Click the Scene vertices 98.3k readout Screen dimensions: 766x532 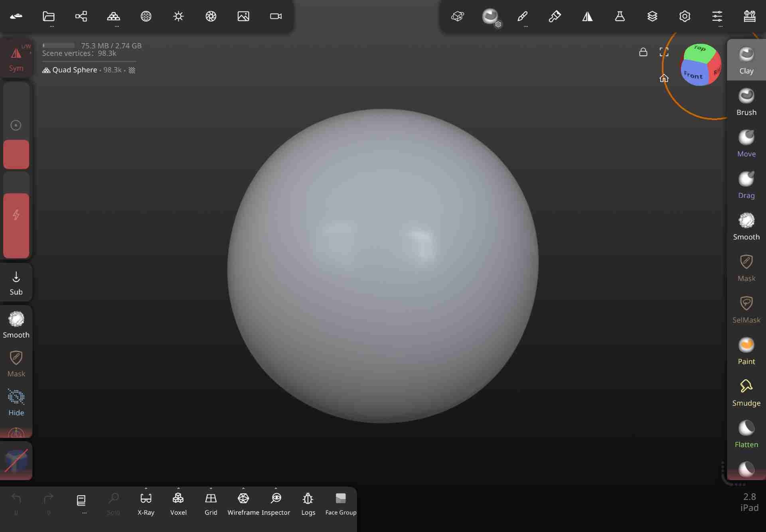(79, 53)
